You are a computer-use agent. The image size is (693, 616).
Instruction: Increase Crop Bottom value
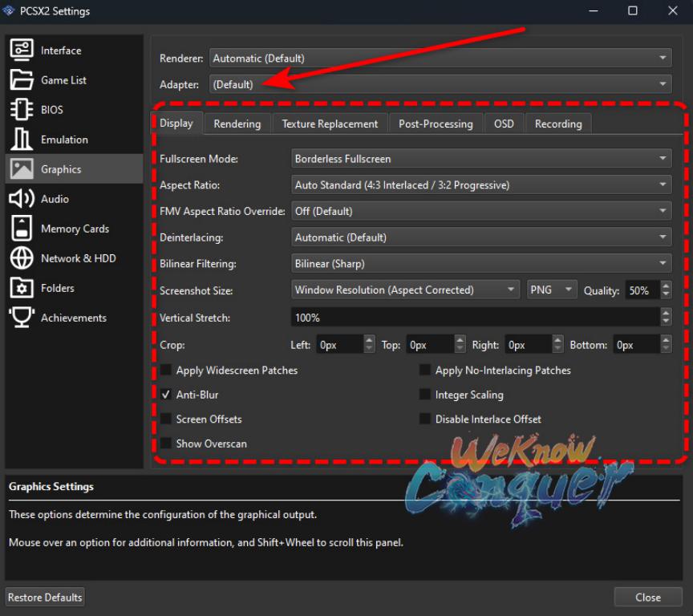coord(666,340)
